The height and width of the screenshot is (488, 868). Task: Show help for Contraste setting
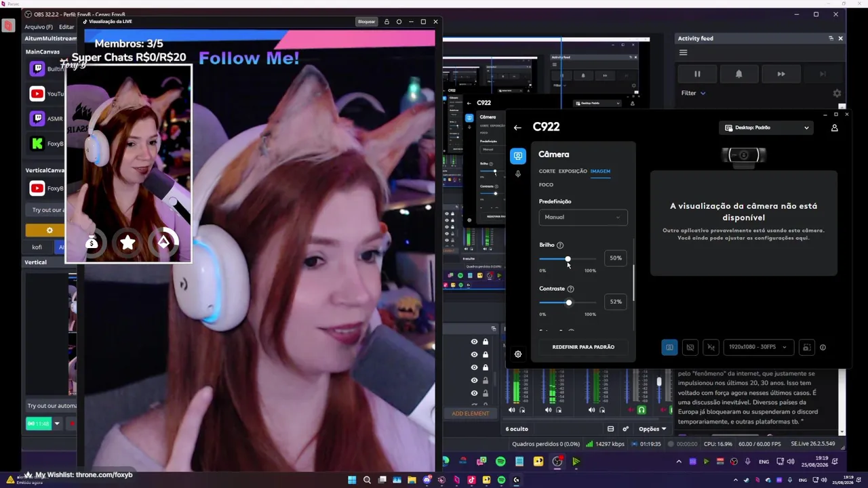coord(570,289)
